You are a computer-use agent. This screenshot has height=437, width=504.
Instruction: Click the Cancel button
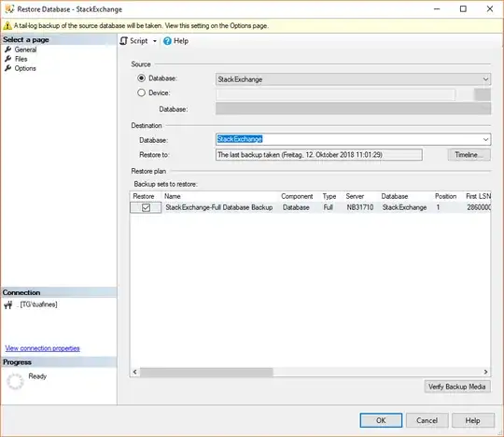coord(427,420)
